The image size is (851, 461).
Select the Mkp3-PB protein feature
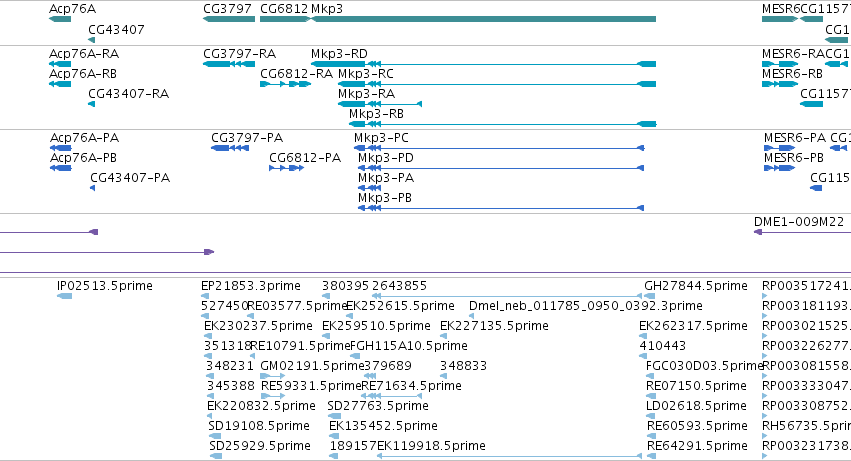501,209
